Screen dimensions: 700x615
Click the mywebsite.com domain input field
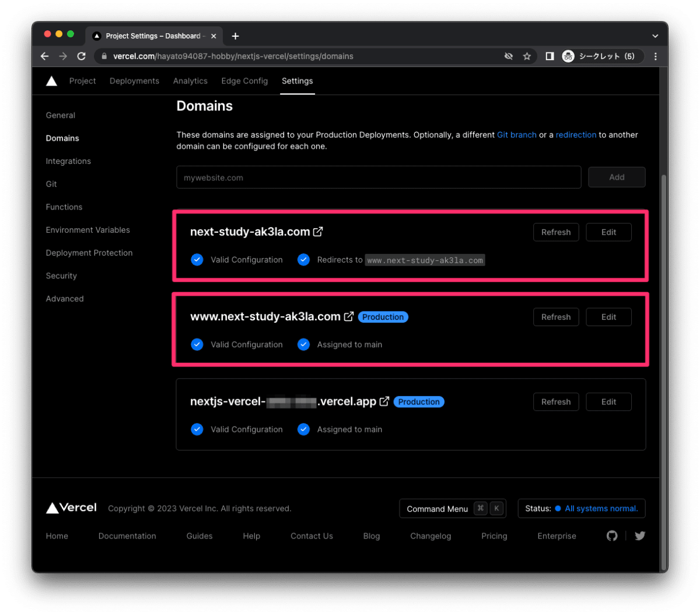pos(379,177)
